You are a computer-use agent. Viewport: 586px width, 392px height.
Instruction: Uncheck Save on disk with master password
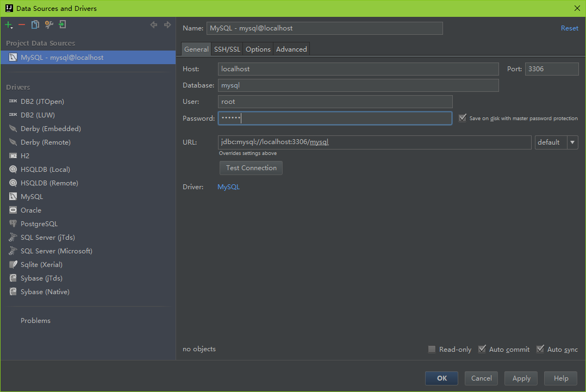[x=463, y=118]
